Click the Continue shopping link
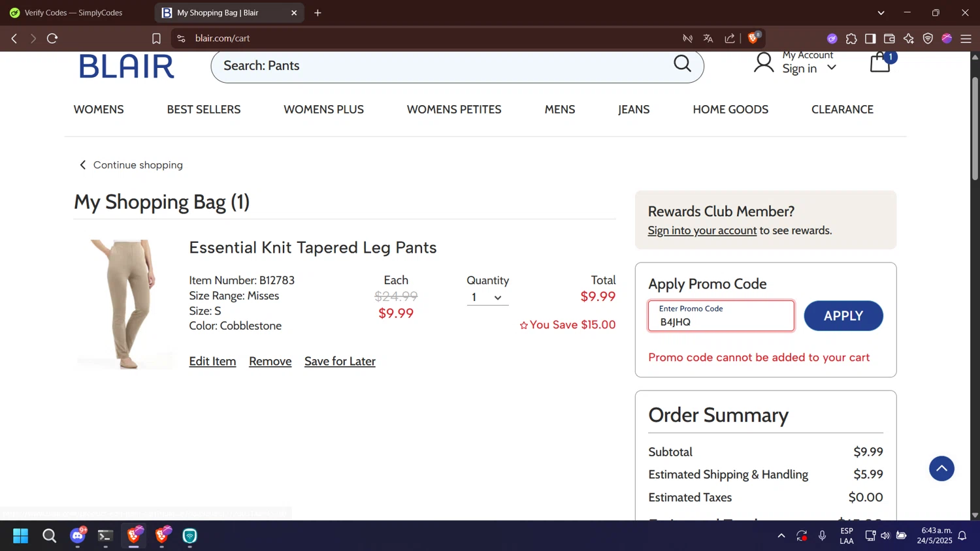 tap(131, 165)
